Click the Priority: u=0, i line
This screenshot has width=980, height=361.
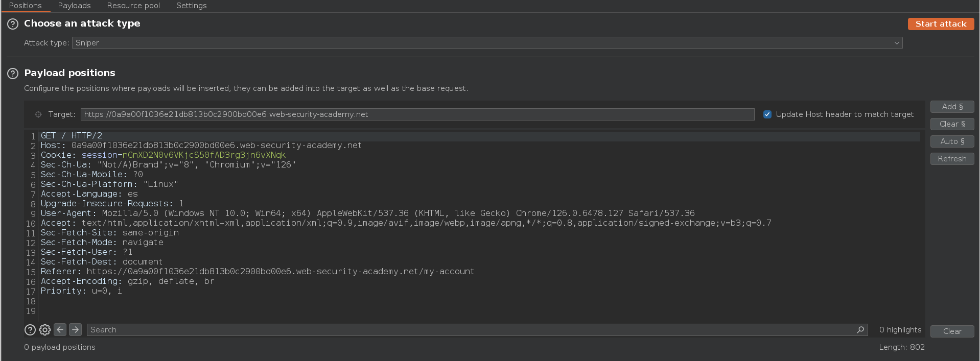[x=82, y=291]
